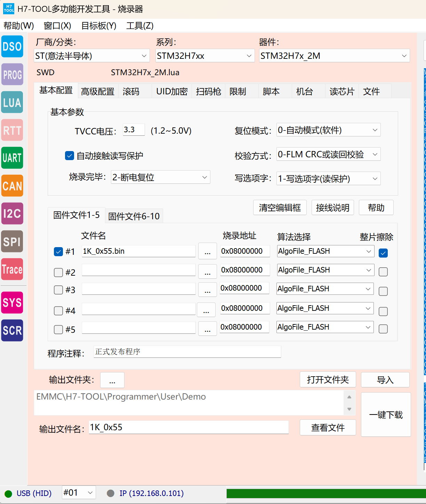The image size is (426, 504).
Task: Open the 器件 STM32H7x_2M device dropdown
Action: tap(335, 56)
